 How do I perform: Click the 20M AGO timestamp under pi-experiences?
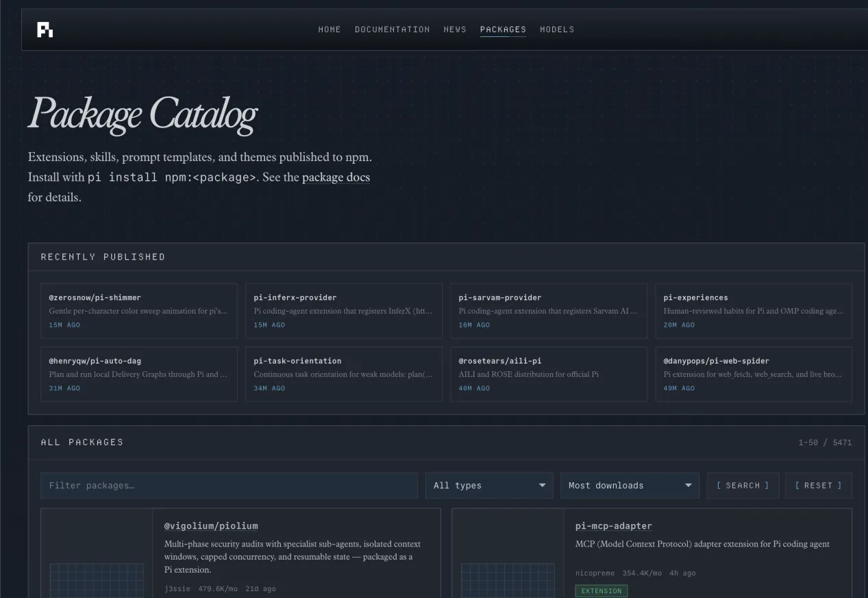[679, 325]
